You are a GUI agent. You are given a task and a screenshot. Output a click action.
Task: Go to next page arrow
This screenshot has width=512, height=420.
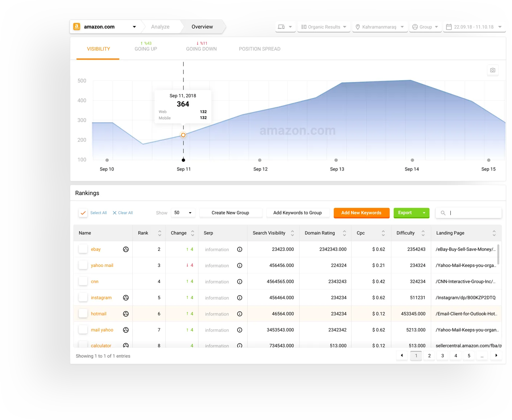[496, 355]
